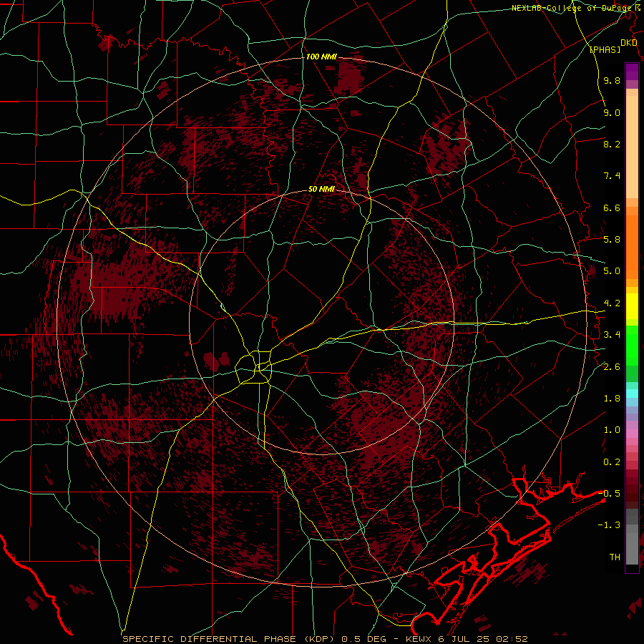Click the light peach segment of color bar

coord(632,148)
